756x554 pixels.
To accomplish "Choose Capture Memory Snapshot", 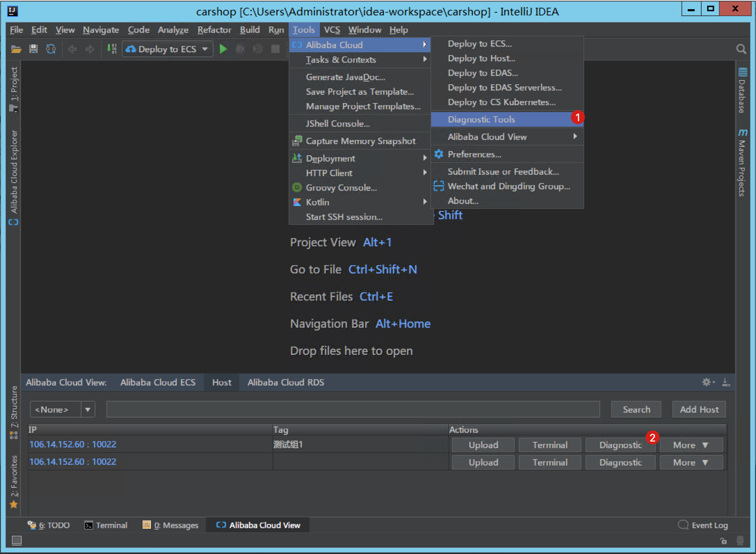I will tap(360, 141).
